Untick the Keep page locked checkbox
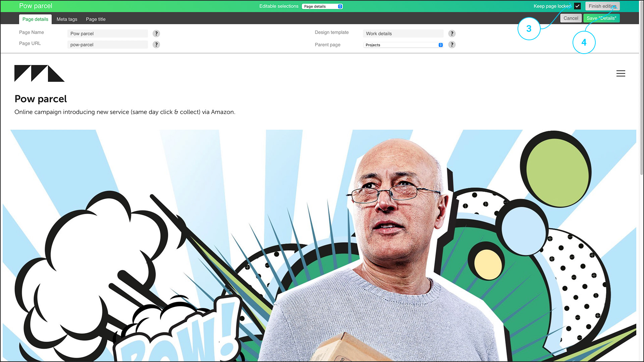 (577, 6)
